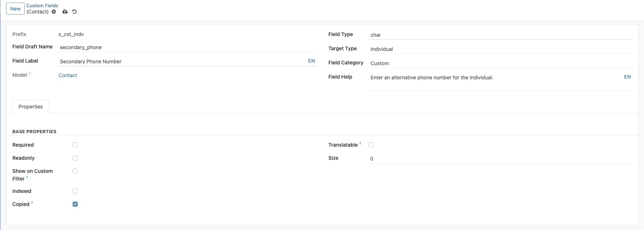Toggle the Readonly checkbox
Image resolution: width=644 pixels, height=230 pixels.
75,158
